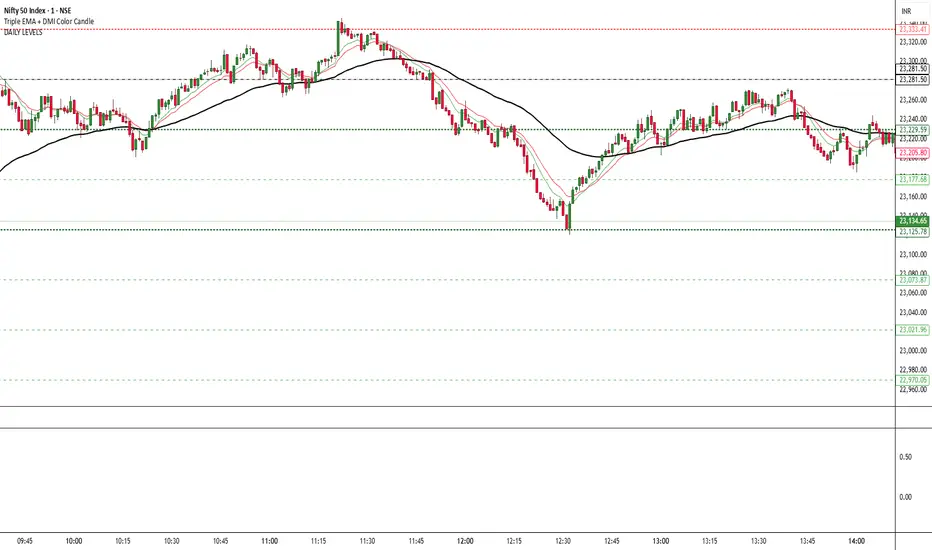Click the red 23,333.41 price label

click(x=912, y=29)
